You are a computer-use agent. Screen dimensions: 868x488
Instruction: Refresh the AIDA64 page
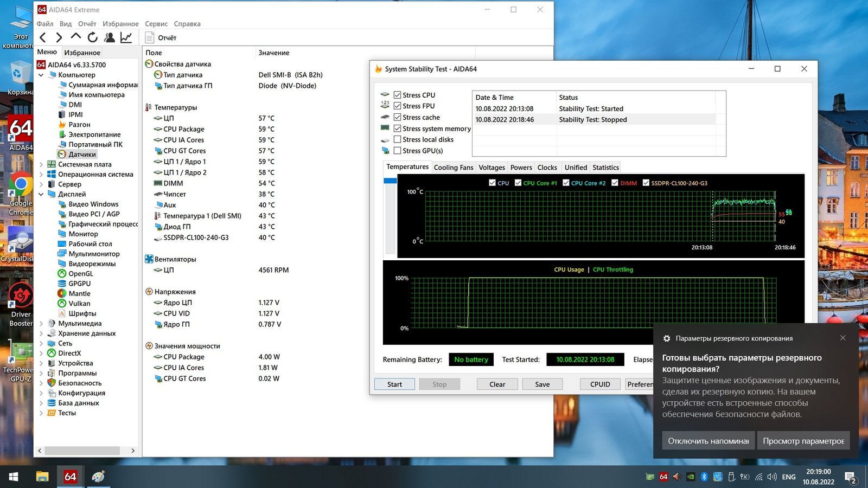93,37
